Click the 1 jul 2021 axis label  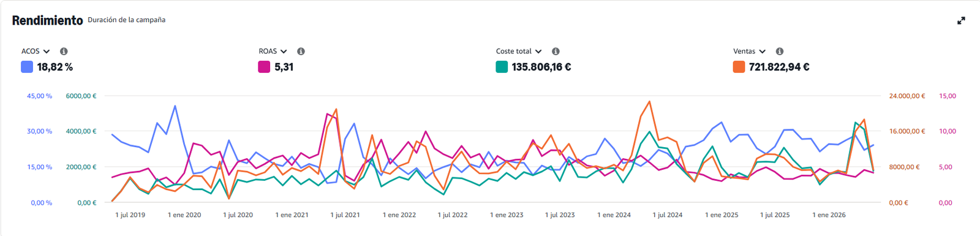coord(345,215)
